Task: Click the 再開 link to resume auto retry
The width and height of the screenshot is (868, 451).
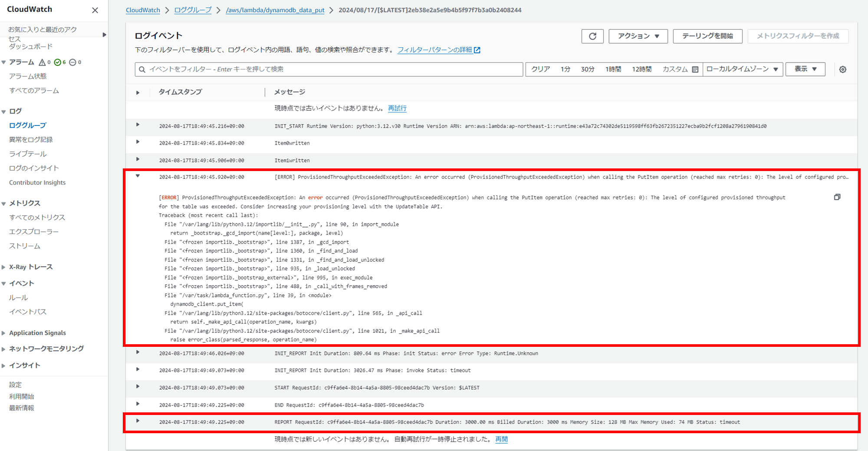Action: tap(502, 439)
